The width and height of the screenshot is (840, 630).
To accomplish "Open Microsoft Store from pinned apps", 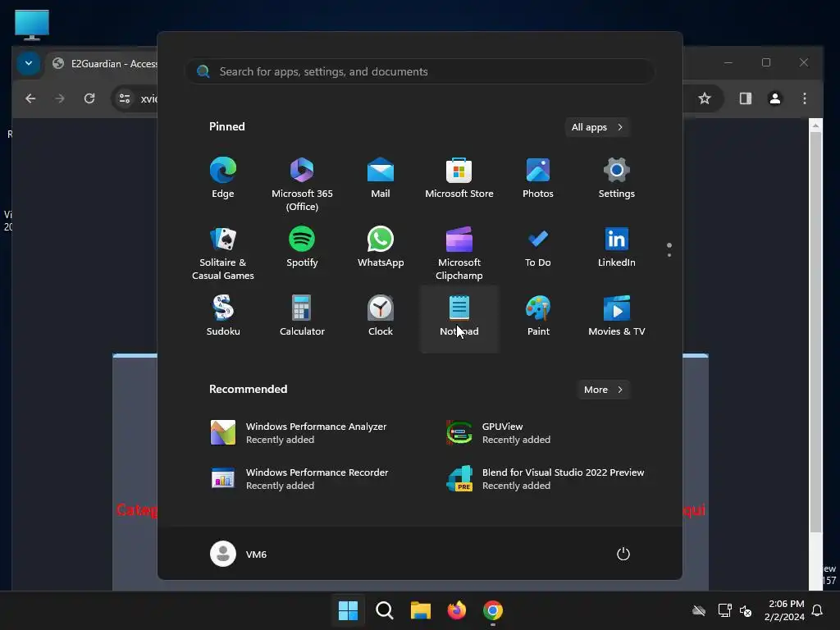I will point(459,178).
